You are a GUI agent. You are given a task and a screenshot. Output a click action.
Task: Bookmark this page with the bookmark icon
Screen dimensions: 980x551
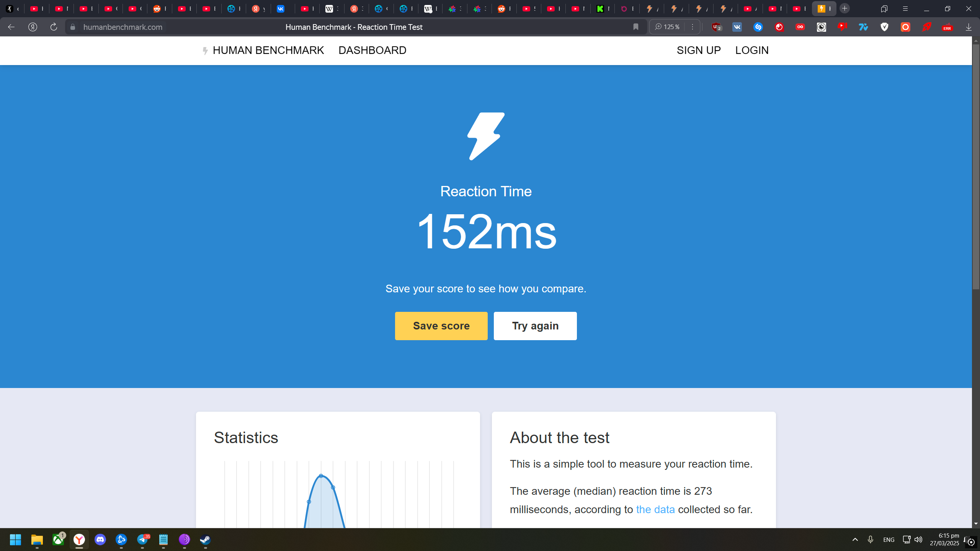point(636,27)
